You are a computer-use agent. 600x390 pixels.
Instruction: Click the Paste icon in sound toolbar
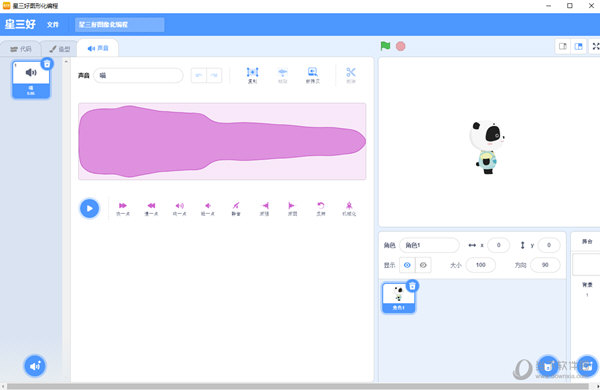(x=282, y=75)
